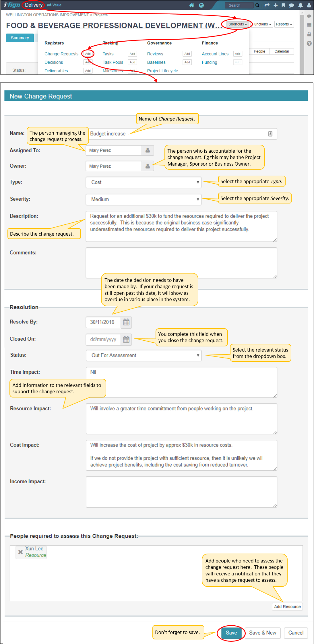The width and height of the screenshot is (314, 644).
Task: Cancel the new change request
Action: click(x=296, y=633)
